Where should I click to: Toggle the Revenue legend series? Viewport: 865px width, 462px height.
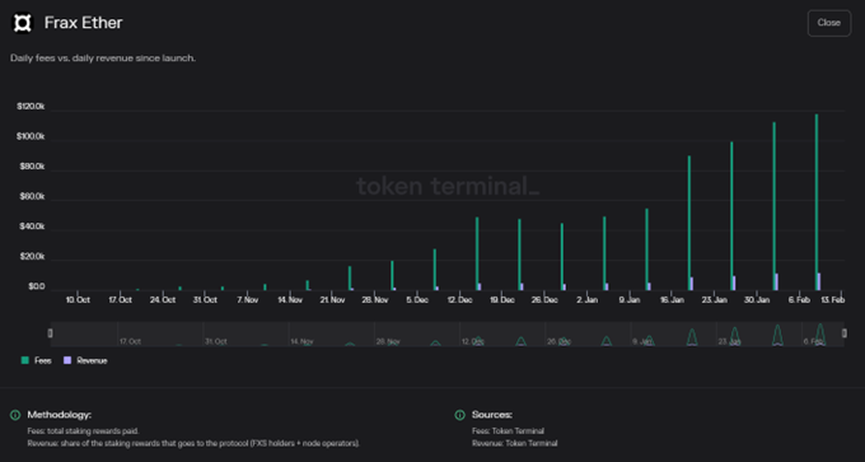(x=86, y=360)
